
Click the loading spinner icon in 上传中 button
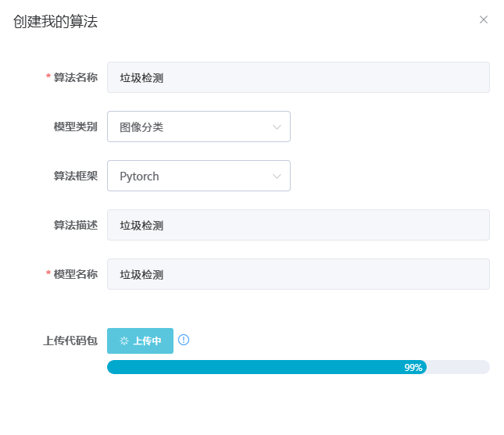(x=123, y=341)
